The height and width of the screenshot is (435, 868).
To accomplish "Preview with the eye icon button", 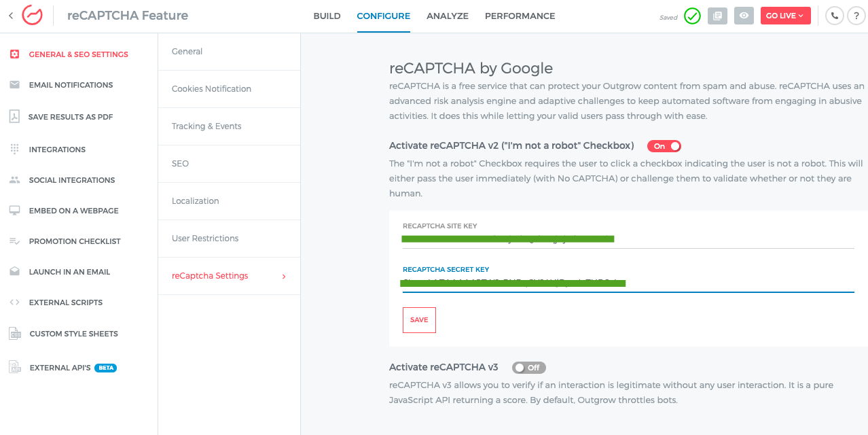I will [744, 16].
